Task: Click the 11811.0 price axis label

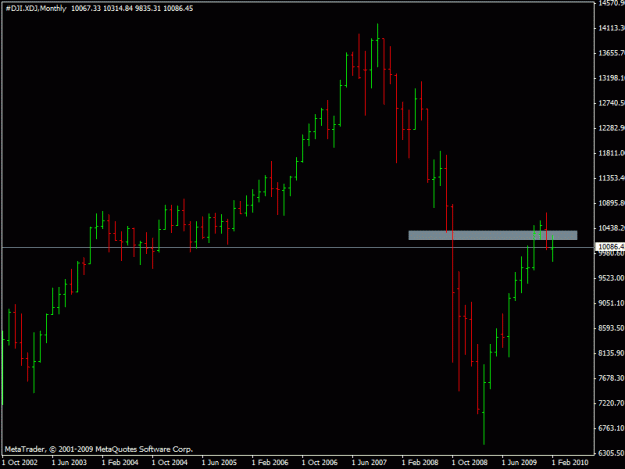Action: point(611,153)
